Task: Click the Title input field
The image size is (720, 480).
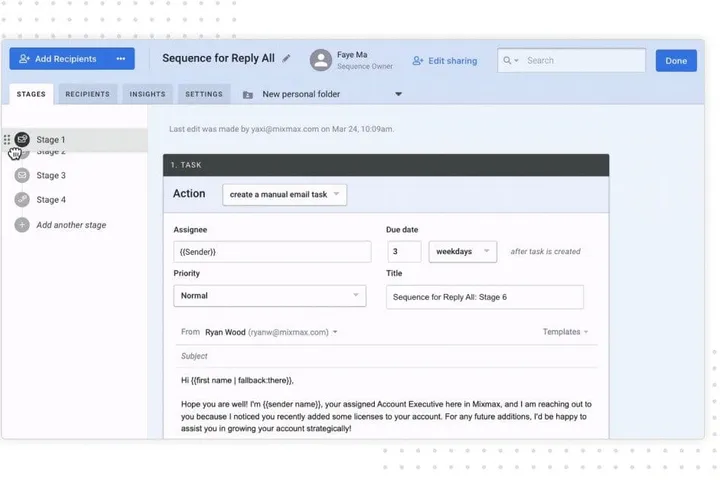Action: coord(485,297)
